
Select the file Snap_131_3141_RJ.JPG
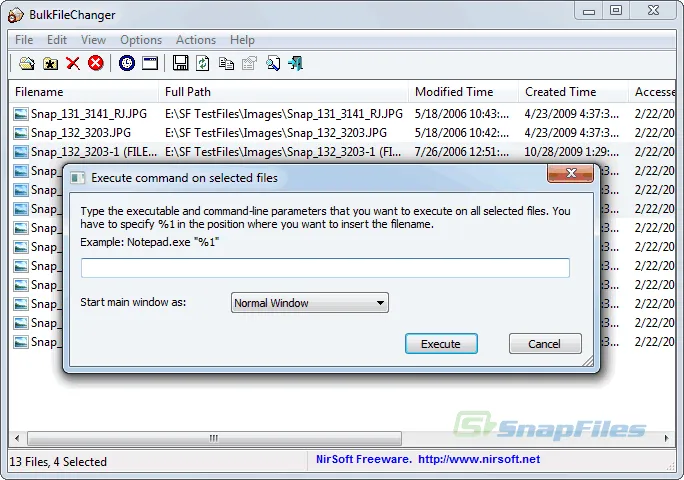pos(89,114)
